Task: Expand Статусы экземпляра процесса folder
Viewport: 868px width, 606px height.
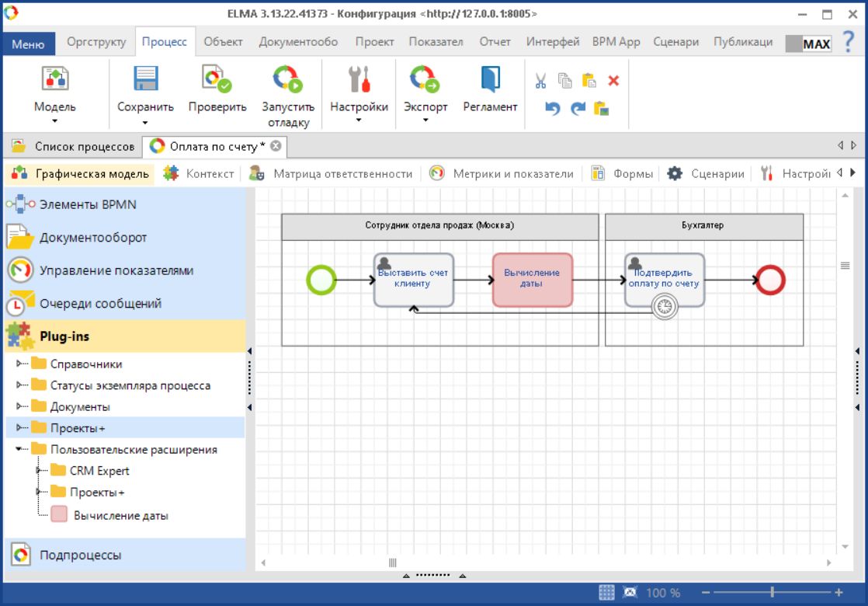Action: (x=20, y=385)
